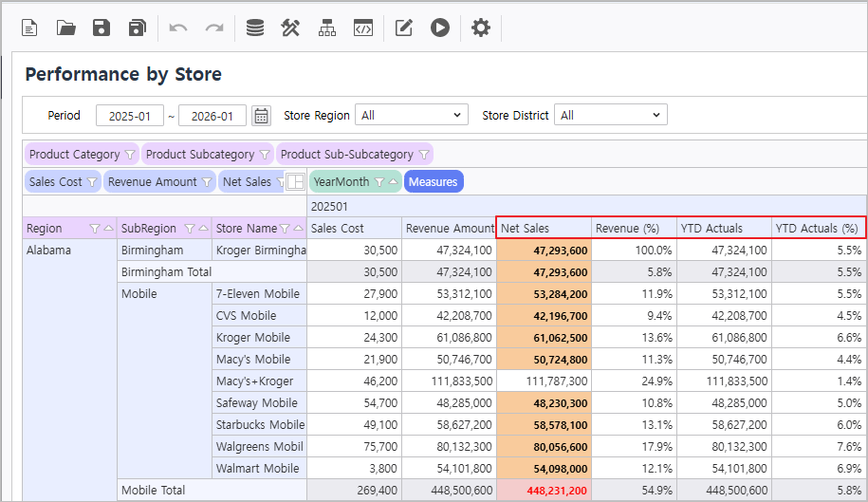The width and height of the screenshot is (868, 502).
Task: Click the Save All toolbar icon
Action: click(x=138, y=28)
